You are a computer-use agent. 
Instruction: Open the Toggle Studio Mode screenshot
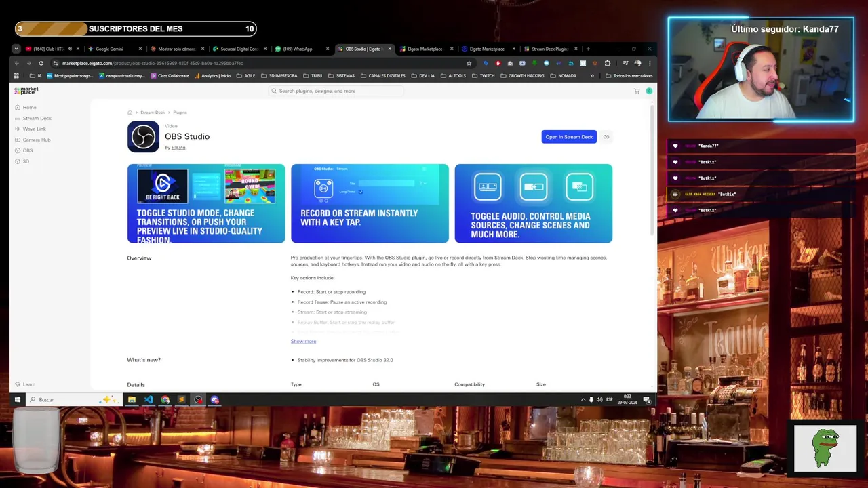click(206, 203)
